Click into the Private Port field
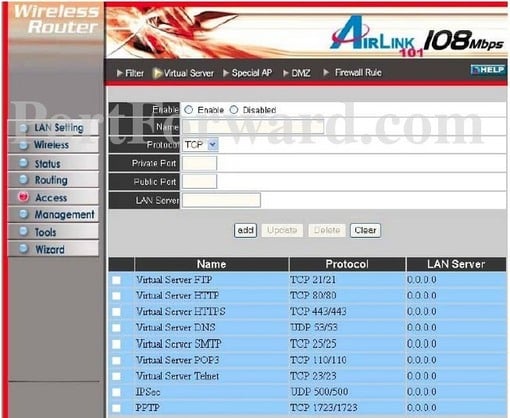The image size is (510, 418). click(x=199, y=163)
